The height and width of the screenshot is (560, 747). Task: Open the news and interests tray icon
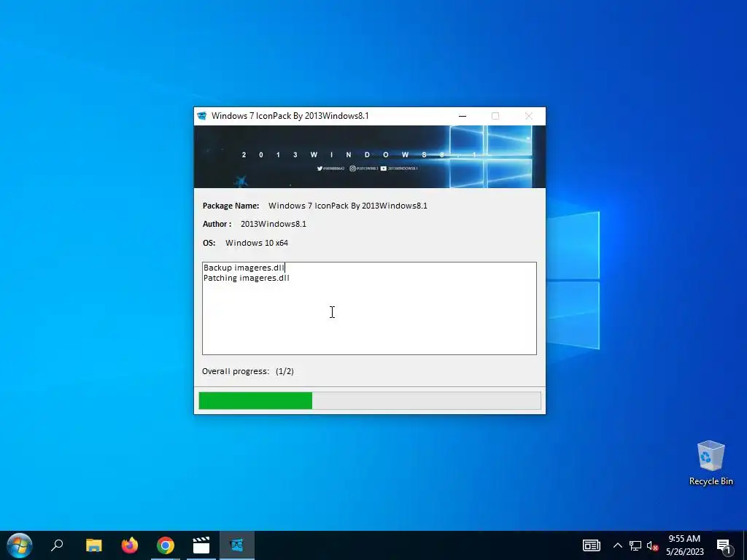coord(591,545)
